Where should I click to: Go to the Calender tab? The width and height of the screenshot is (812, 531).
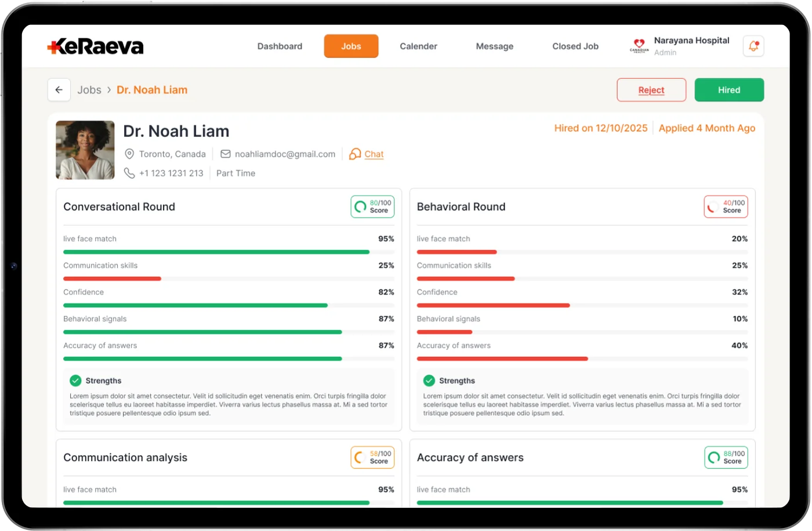click(418, 46)
